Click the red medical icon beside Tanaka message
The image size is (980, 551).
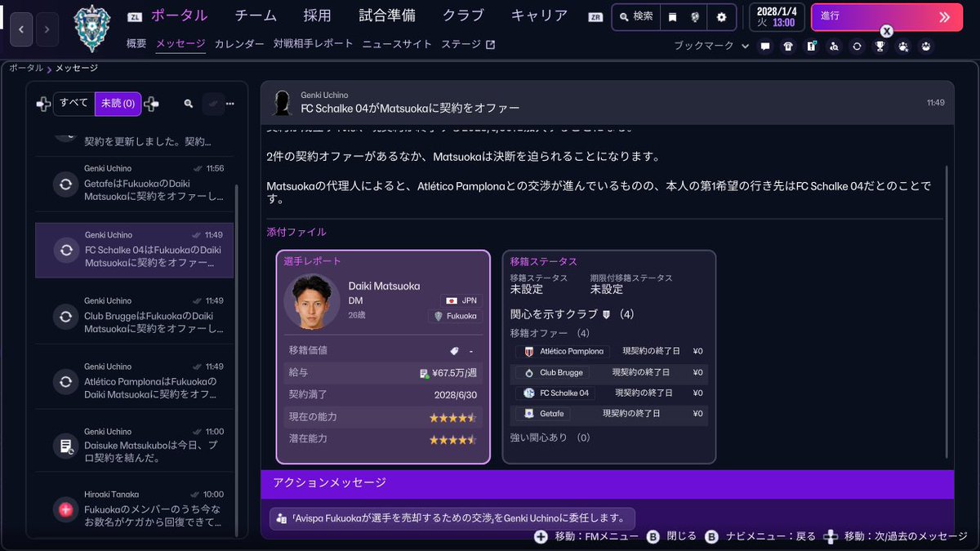(x=65, y=510)
